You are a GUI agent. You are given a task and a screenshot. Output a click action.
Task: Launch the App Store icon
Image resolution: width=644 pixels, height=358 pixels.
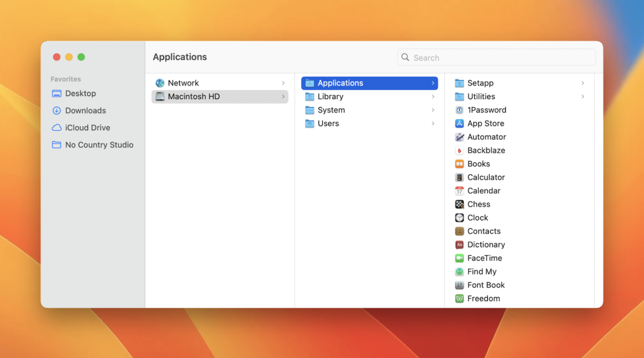tap(459, 123)
